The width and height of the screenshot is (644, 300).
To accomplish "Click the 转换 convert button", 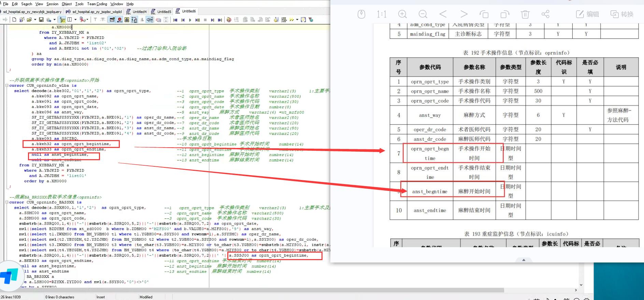I will pyautogui.click(x=622, y=14).
